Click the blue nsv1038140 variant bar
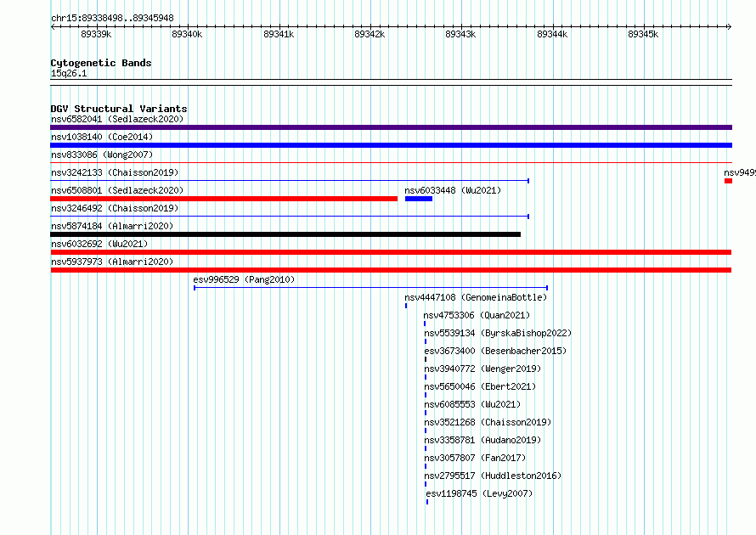This screenshot has height=535, width=756. (x=391, y=145)
